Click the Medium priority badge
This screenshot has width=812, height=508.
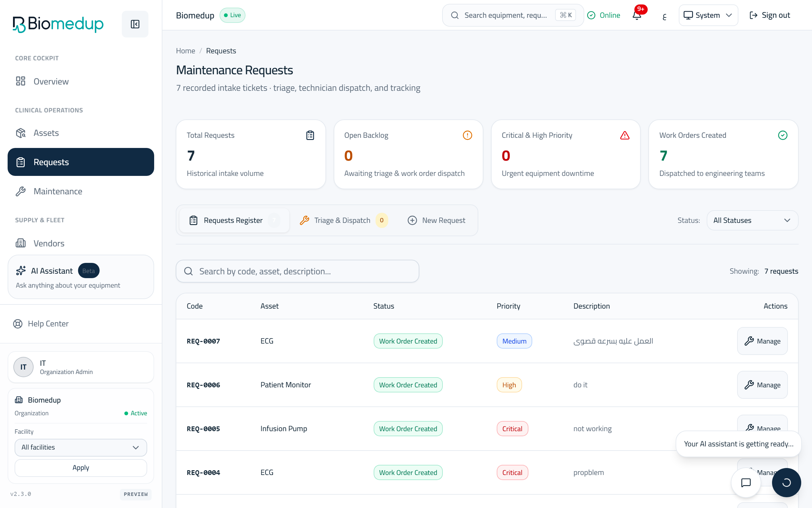click(x=514, y=341)
